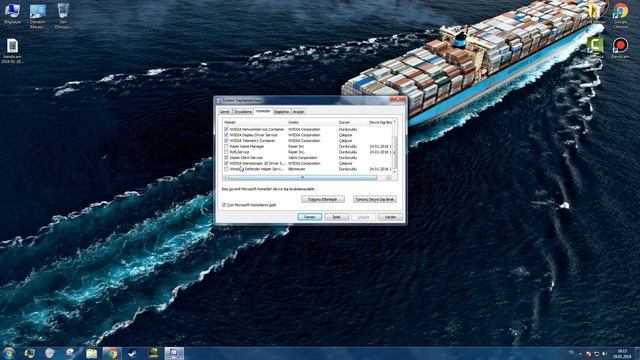The image size is (640, 360).
Task: Uncheck NVIDIA Display Driver Service
Action: click(x=226, y=135)
